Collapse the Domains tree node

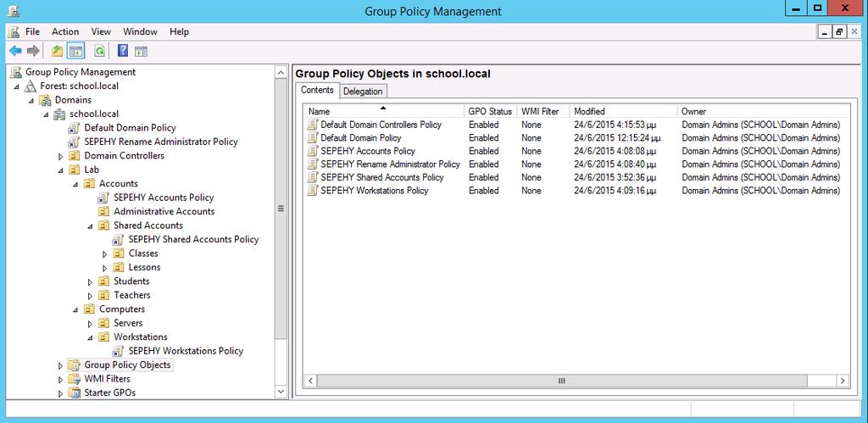[x=31, y=100]
